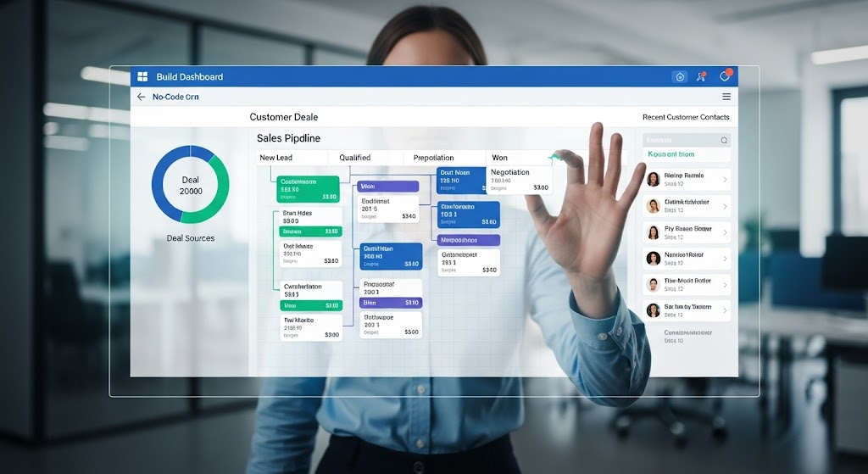Open the 'Oothwapoe 200 1' $500 card
Screen dimensions: 868x474
(x=391, y=325)
